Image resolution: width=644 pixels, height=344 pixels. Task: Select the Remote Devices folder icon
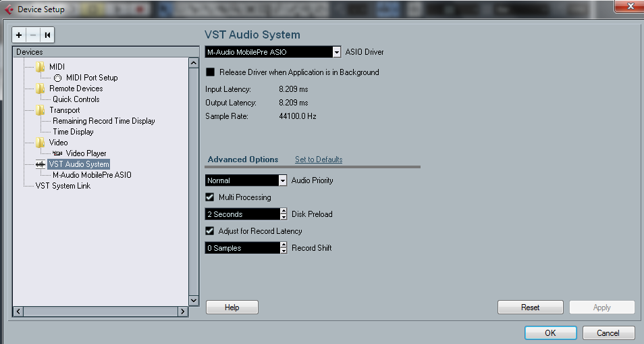tap(41, 89)
